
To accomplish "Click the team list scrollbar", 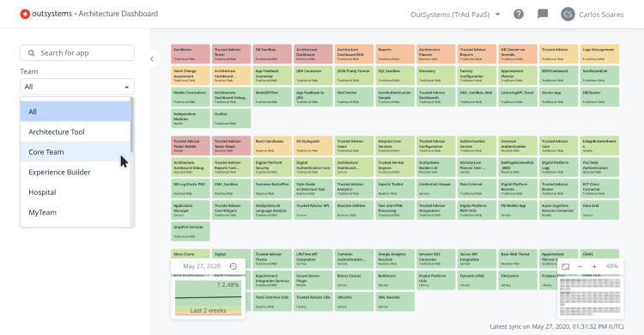I will (132, 125).
